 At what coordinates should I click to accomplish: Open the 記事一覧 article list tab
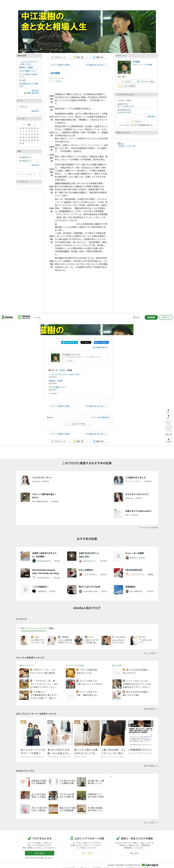[x=78, y=57]
